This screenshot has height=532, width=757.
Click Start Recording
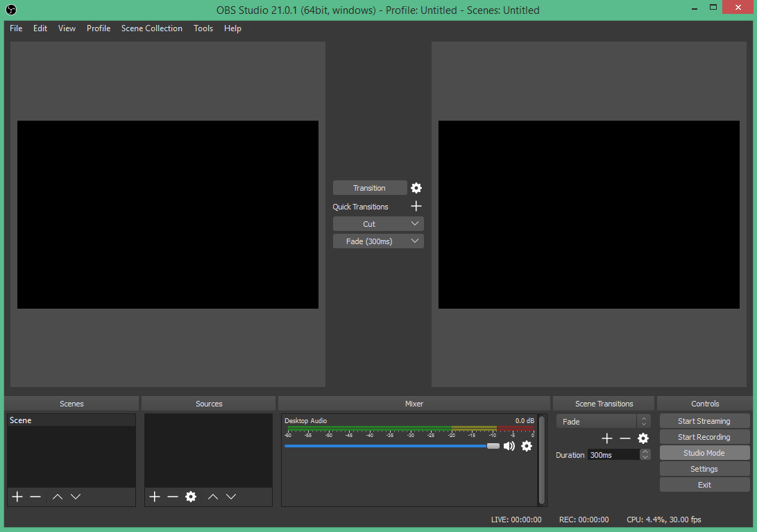[x=704, y=436]
